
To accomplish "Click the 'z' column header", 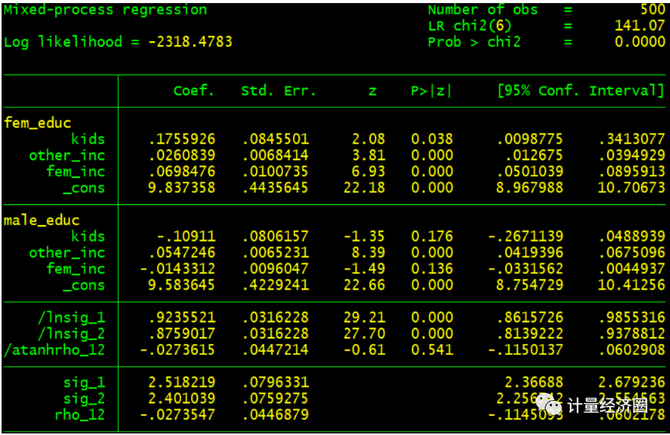I will tap(373, 91).
